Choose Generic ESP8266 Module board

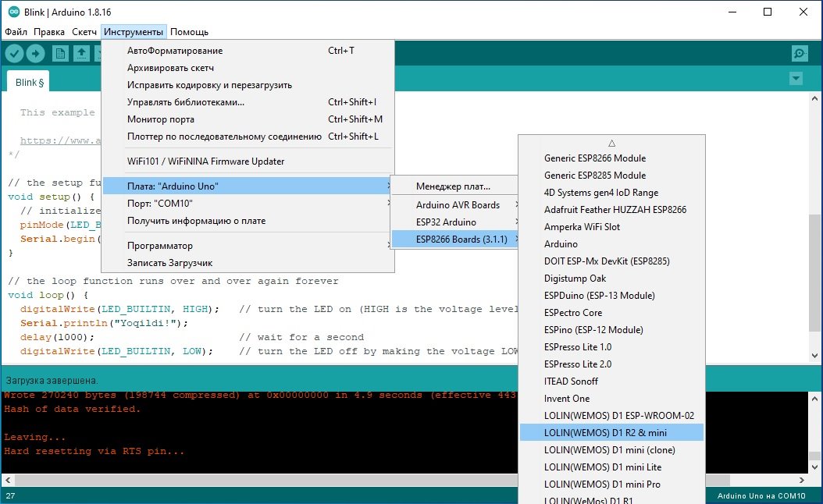[x=595, y=158]
